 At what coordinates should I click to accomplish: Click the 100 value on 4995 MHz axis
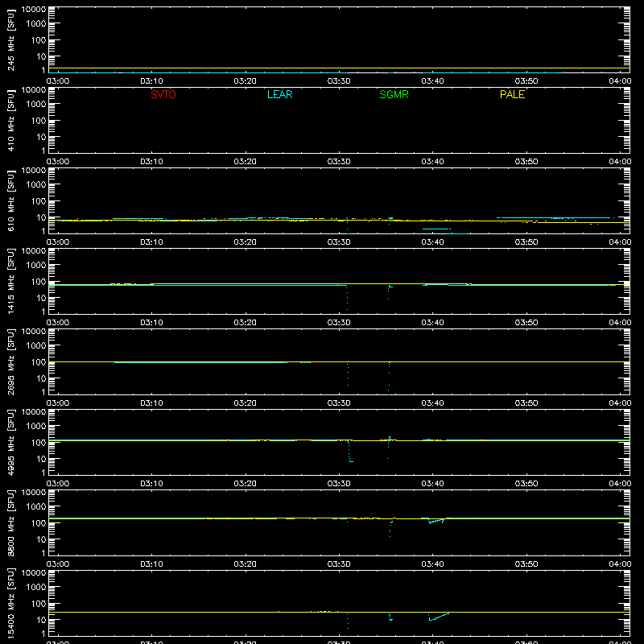click(x=39, y=443)
